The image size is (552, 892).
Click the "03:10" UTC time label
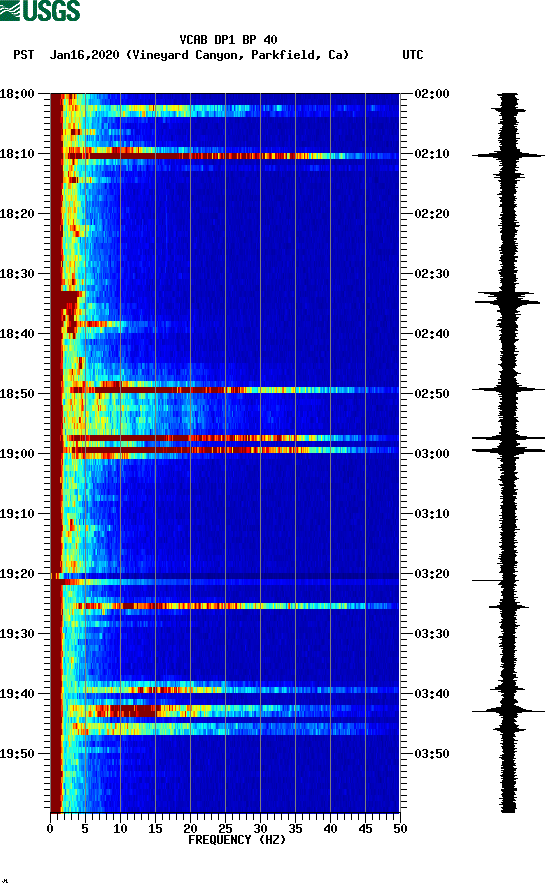(x=432, y=514)
